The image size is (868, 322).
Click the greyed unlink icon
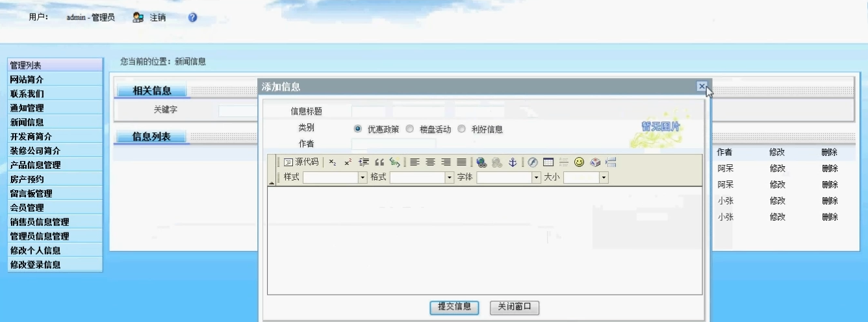[x=497, y=162]
